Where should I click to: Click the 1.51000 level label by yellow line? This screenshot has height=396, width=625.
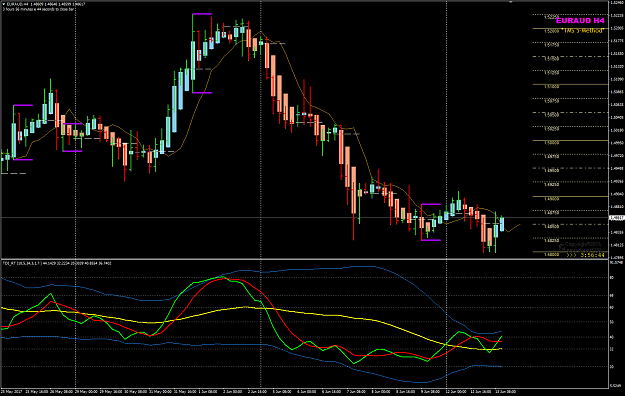[x=552, y=87]
